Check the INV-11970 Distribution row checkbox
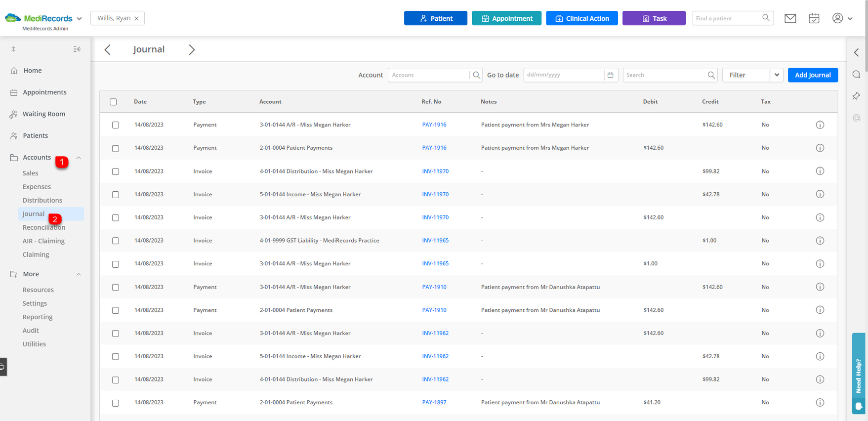Image resolution: width=868 pixels, height=421 pixels. pyautogui.click(x=116, y=171)
